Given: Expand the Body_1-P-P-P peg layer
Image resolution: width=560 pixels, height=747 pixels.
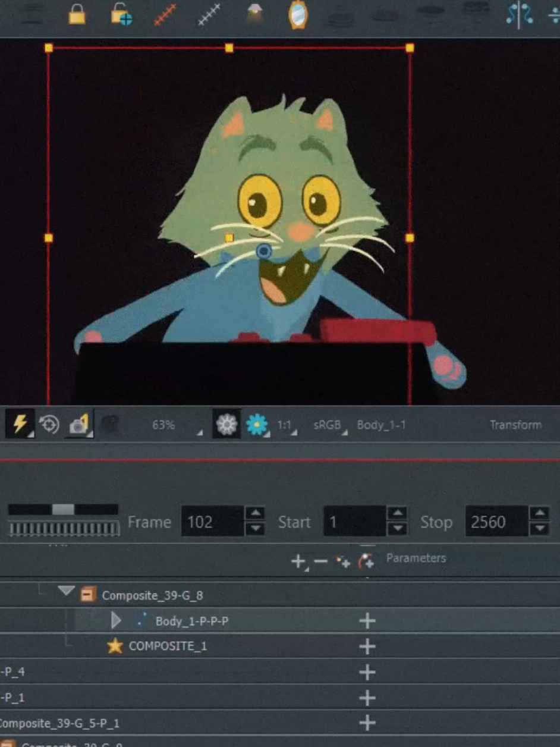Looking at the screenshot, I should pos(116,621).
